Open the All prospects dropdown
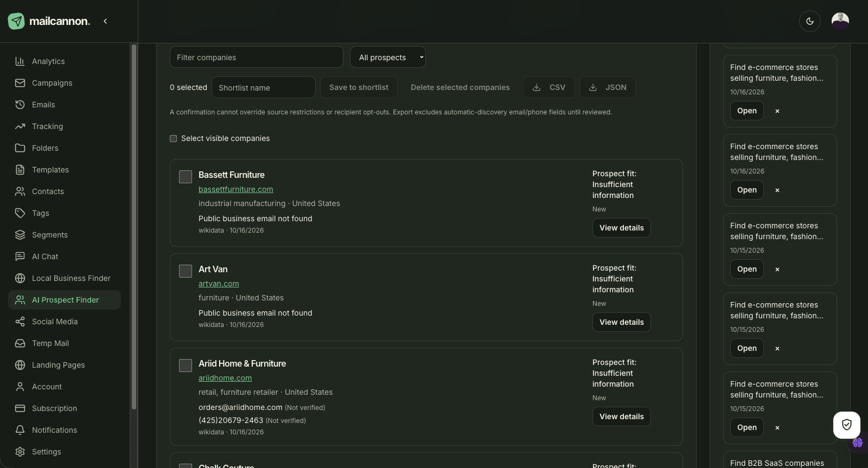The width and height of the screenshot is (868, 468). click(388, 57)
